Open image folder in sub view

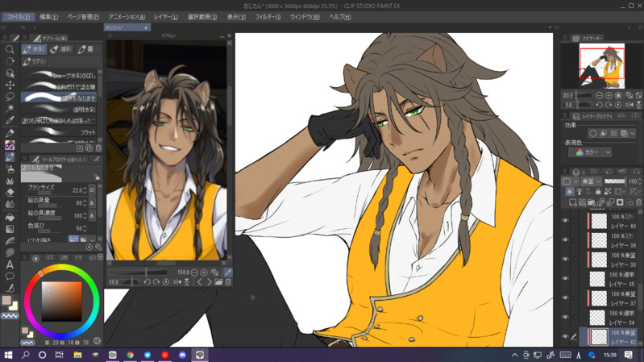[218, 282]
